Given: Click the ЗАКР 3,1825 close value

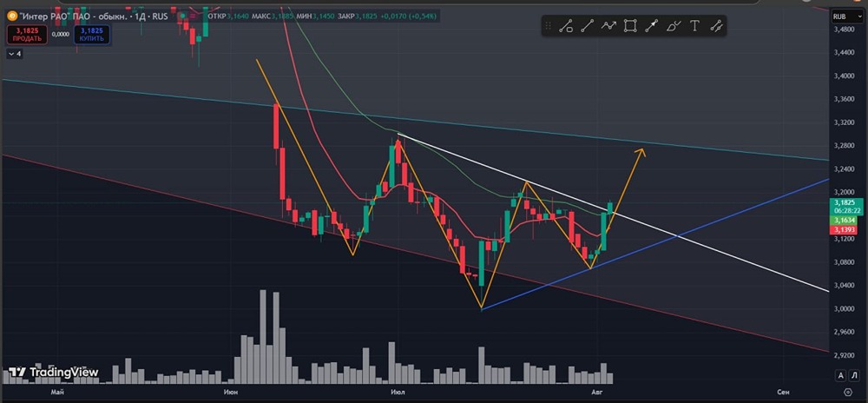Looking at the screenshot, I should pos(357,17).
